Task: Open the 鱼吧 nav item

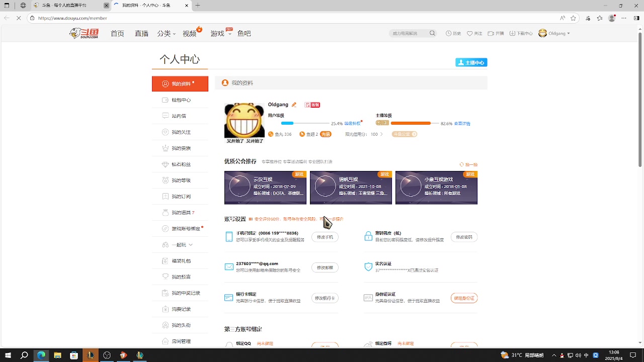Action: click(244, 34)
